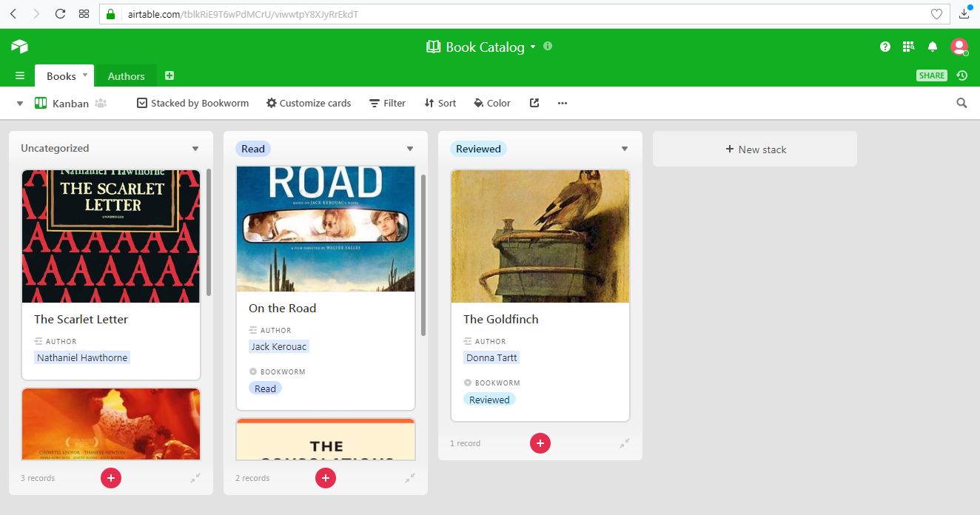Viewport: 980px width, 515px height.
Task: Click the search magnifier icon
Action: [x=961, y=103]
